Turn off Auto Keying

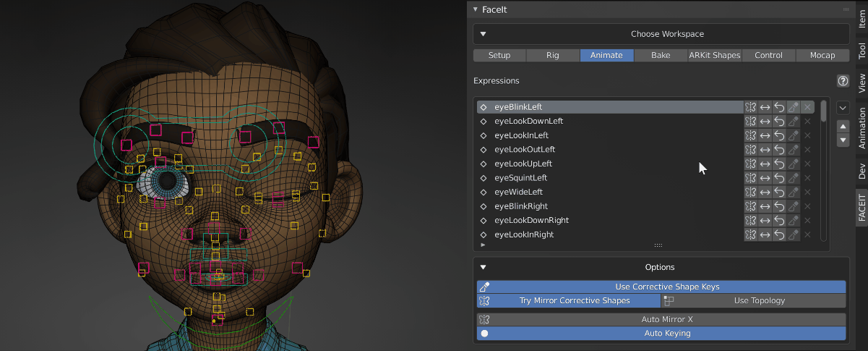(x=661, y=334)
